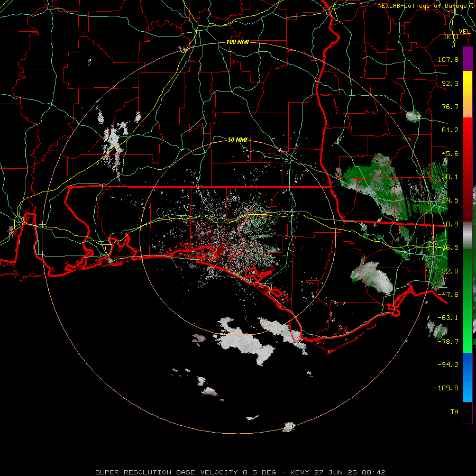This screenshot has width=476, height=476.
Task: Pick the blue segment of velocity scale
Action: pyautogui.click(x=467, y=377)
